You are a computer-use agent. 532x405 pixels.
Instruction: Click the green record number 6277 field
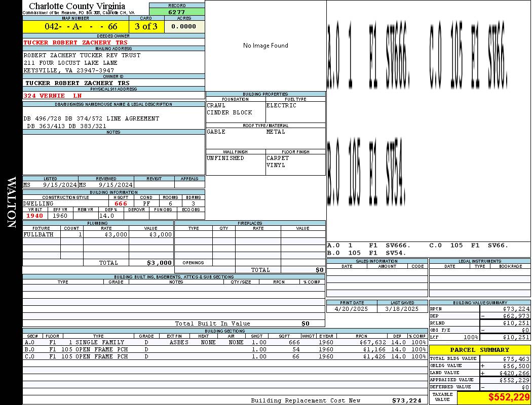(177, 12)
